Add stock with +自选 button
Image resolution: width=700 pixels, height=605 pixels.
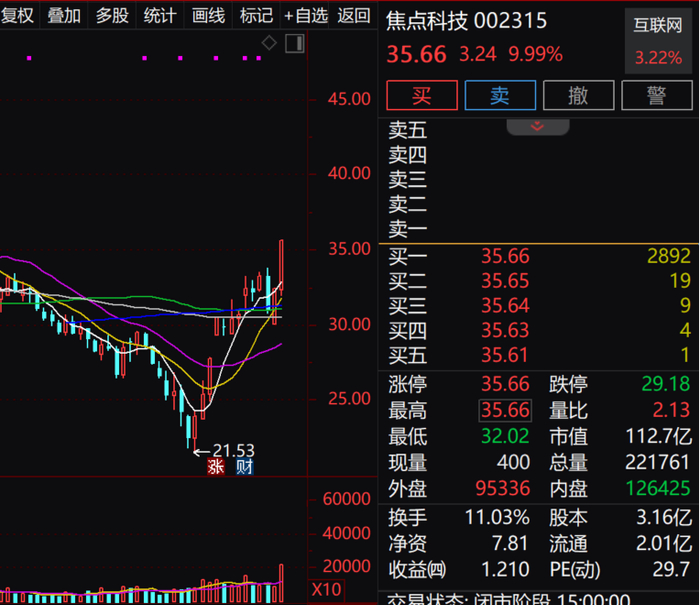point(306,16)
